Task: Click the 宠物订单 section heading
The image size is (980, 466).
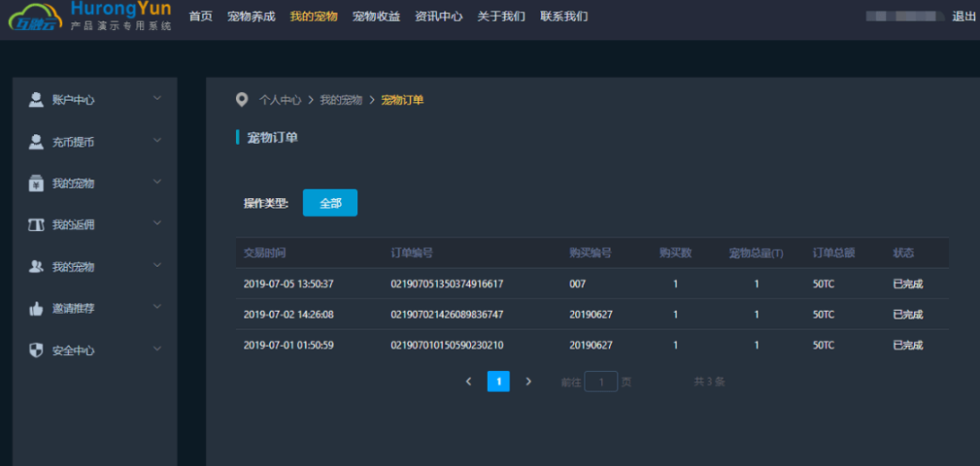Action: pyautogui.click(x=273, y=138)
